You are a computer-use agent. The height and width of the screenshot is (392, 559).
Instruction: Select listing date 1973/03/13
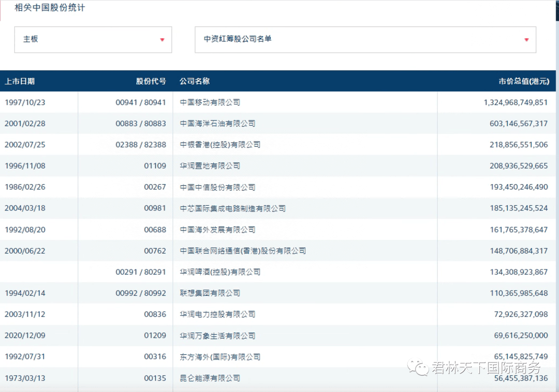click(25, 378)
